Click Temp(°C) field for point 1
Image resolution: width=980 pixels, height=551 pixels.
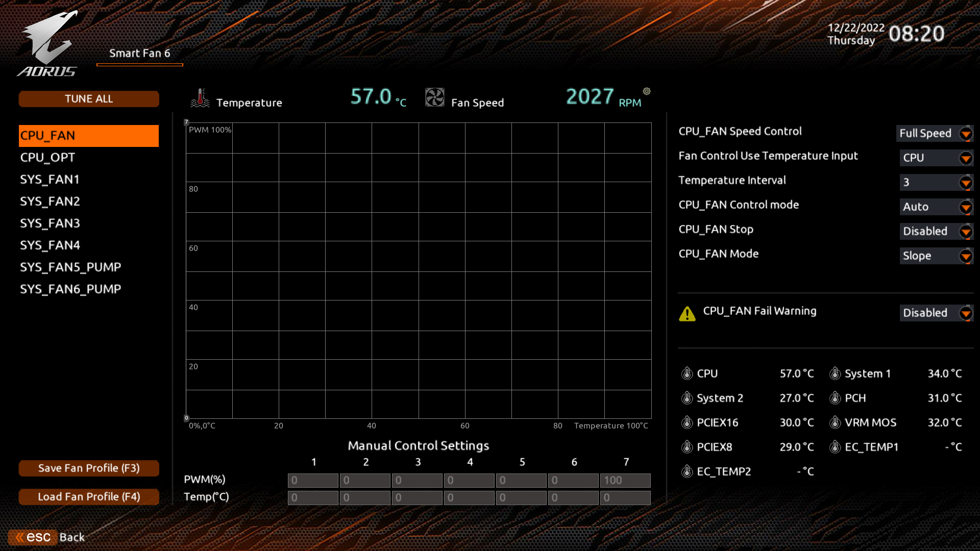click(x=313, y=498)
